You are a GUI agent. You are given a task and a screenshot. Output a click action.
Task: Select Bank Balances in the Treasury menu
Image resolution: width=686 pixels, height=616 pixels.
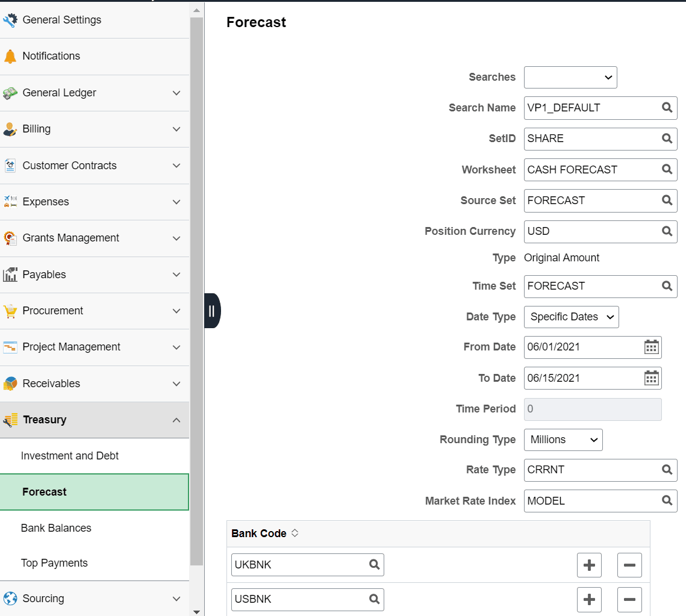pos(55,527)
